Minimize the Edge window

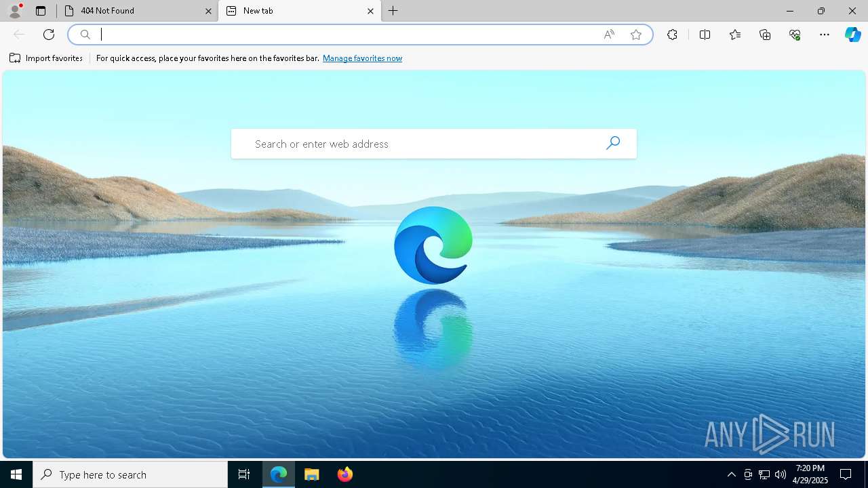coord(790,11)
